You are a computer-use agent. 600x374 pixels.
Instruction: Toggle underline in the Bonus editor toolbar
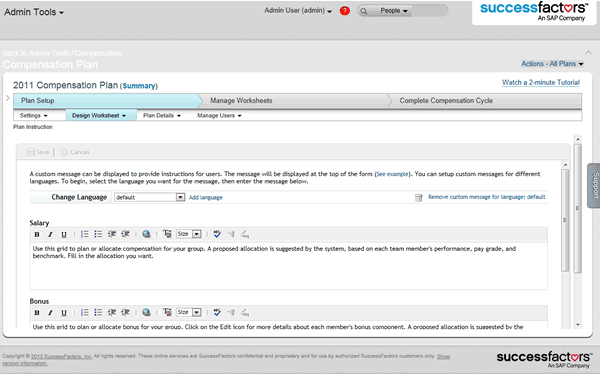[x=64, y=313]
